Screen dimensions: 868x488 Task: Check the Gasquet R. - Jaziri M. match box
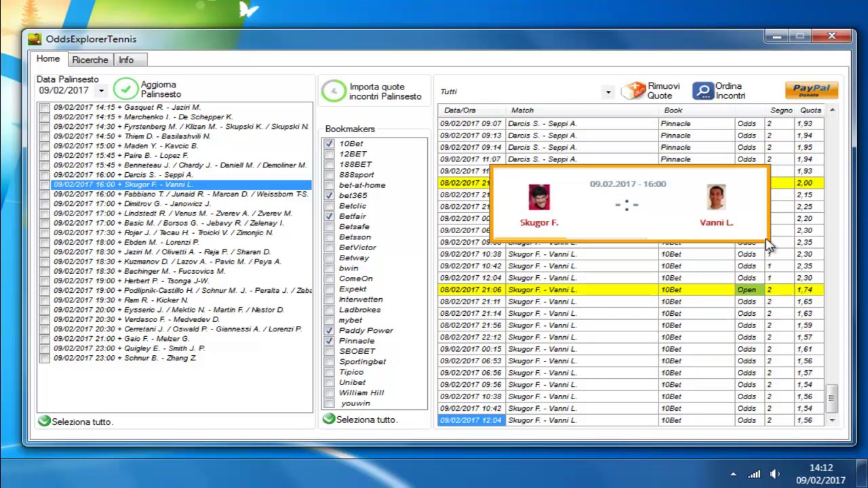tap(45, 108)
